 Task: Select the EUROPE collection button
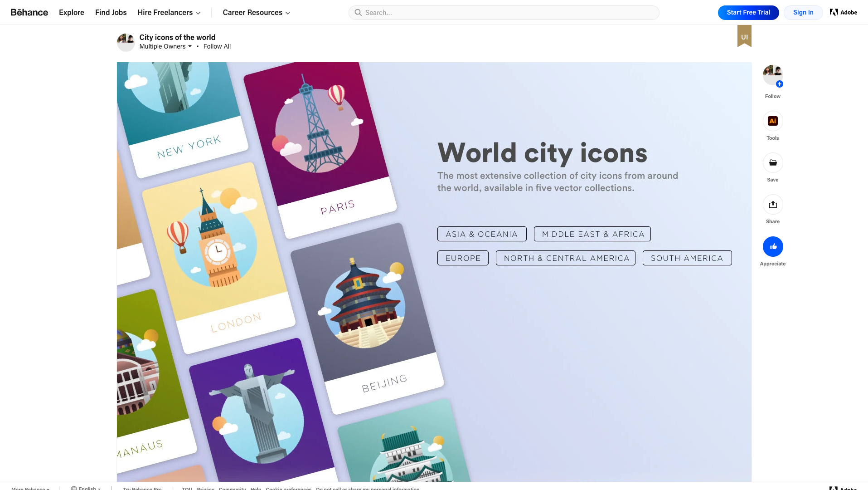click(x=463, y=258)
